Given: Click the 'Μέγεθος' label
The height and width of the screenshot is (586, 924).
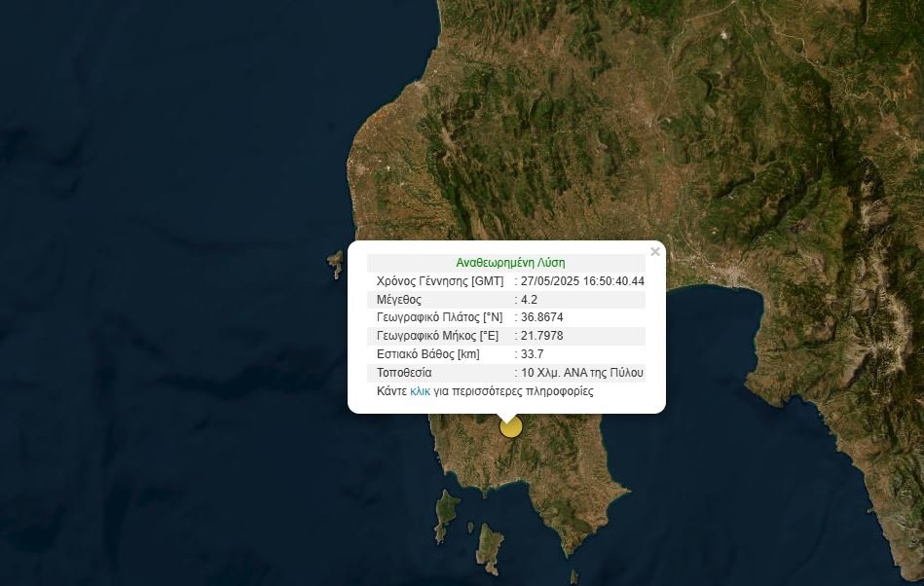Looking at the screenshot, I should [399, 299].
